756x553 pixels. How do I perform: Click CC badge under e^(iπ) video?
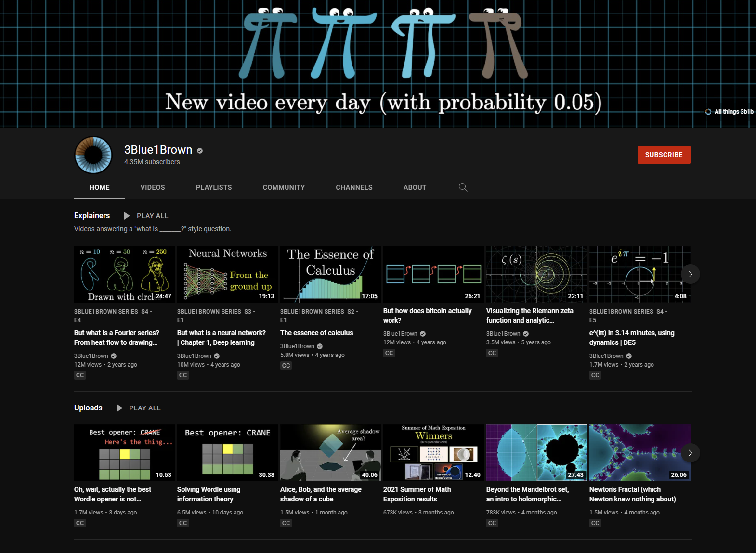coord(595,375)
